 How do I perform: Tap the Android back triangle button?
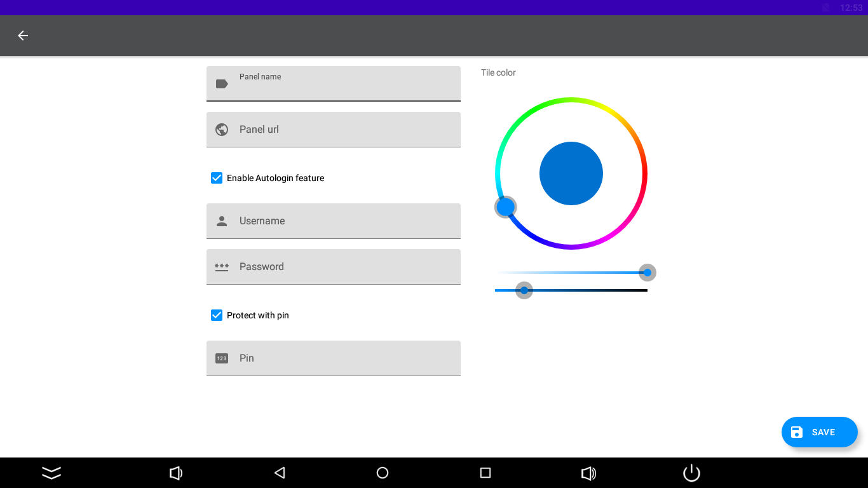(280, 473)
